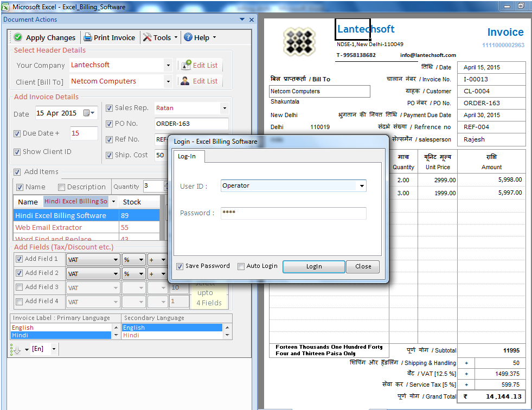
Task: Toggle the Show Client ID checkbox
Action: click(x=17, y=152)
